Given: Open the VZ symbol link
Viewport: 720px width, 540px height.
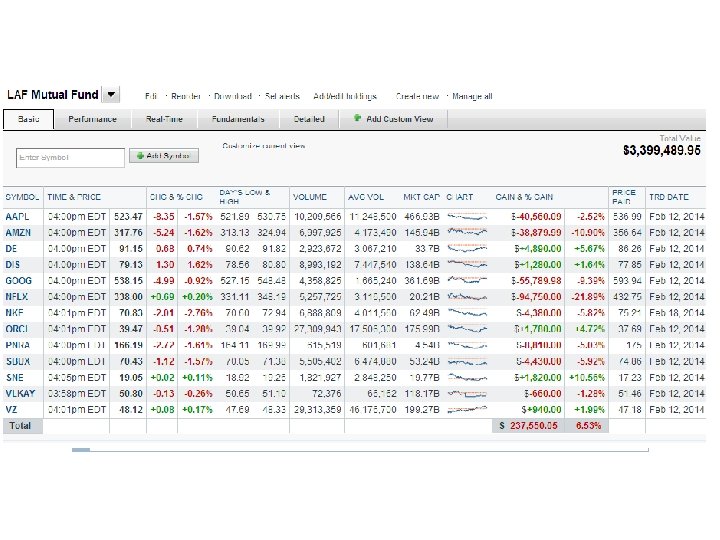Looking at the screenshot, I should pos(11,410).
